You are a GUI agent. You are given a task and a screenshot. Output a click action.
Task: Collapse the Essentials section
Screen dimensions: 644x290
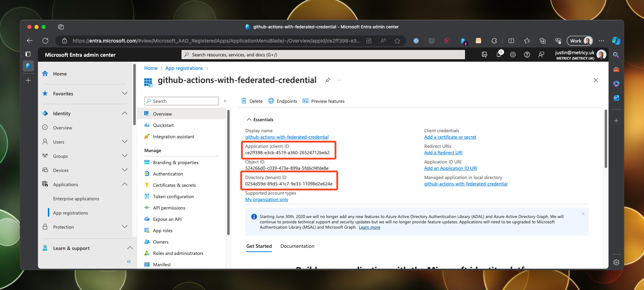click(x=250, y=120)
